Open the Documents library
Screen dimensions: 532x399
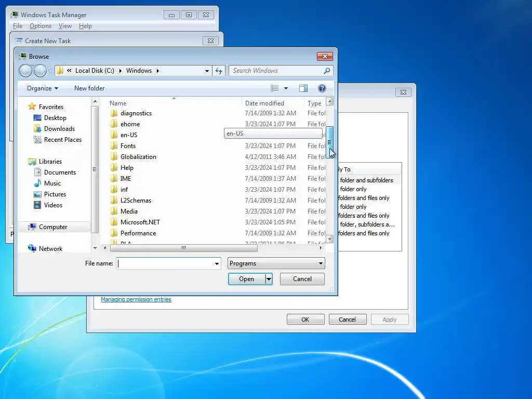point(60,172)
